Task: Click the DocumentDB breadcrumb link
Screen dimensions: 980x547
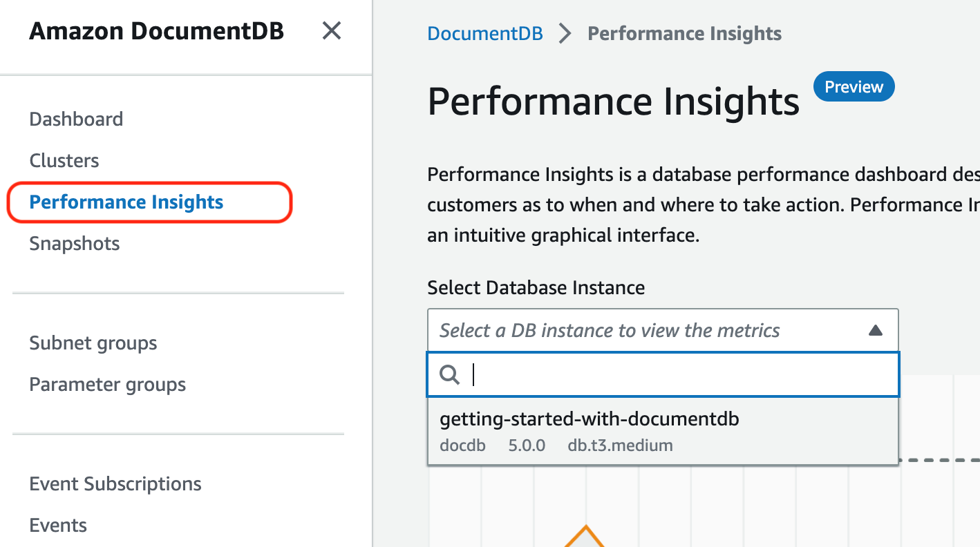Action: coord(485,33)
